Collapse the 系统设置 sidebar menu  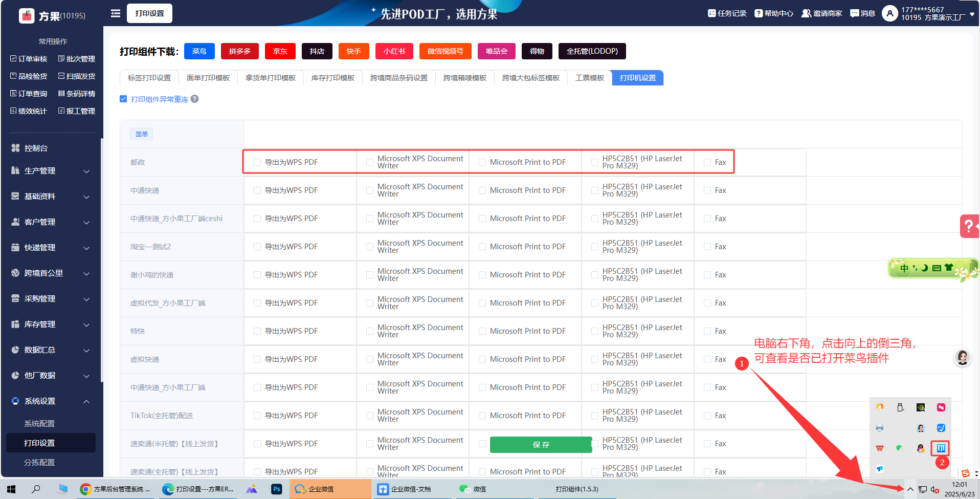(50, 401)
